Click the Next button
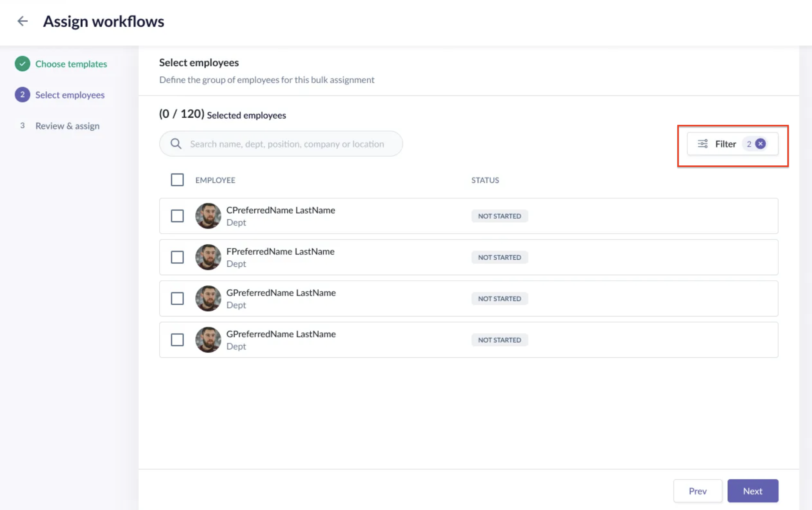The image size is (812, 510). pyautogui.click(x=752, y=491)
